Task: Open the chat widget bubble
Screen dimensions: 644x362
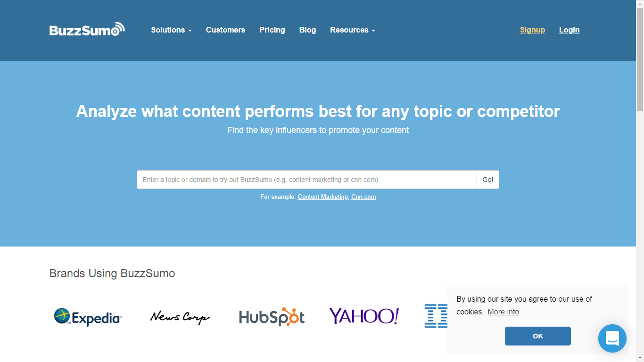Action: 612,338
